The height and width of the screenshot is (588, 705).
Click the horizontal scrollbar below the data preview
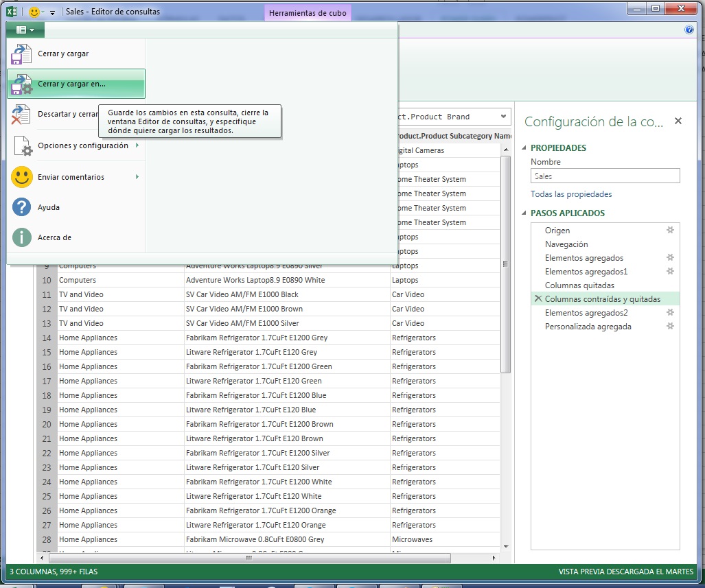[x=249, y=559]
